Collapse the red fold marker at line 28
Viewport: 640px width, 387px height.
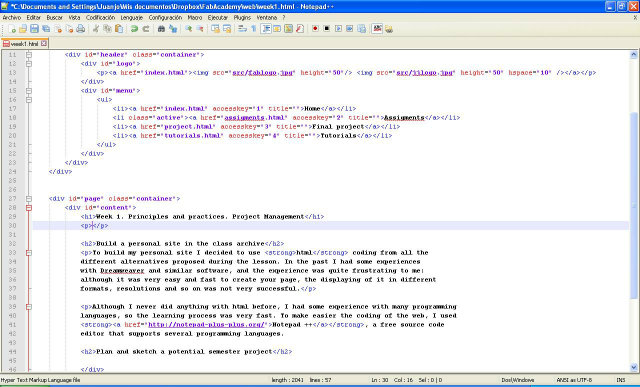29,208
